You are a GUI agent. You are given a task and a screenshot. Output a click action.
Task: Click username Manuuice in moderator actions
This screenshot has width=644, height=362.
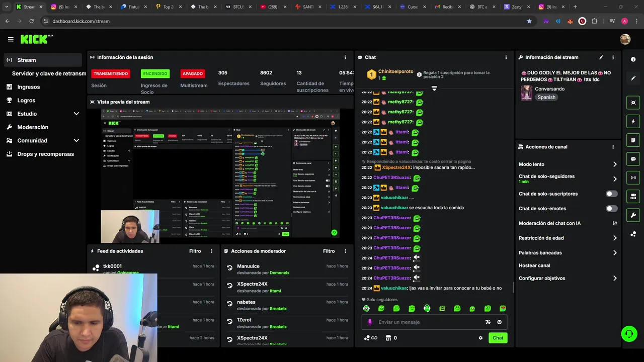click(x=248, y=266)
